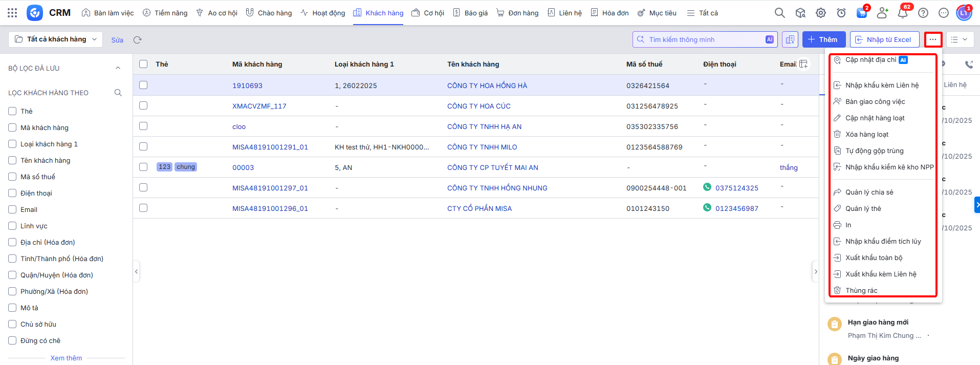Click the shopping cart icon in top bar

(x=862, y=13)
